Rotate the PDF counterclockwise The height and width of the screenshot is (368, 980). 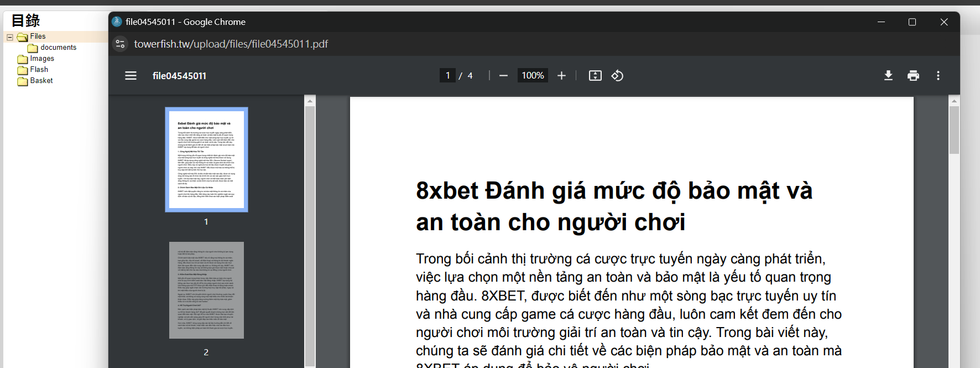point(617,76)
